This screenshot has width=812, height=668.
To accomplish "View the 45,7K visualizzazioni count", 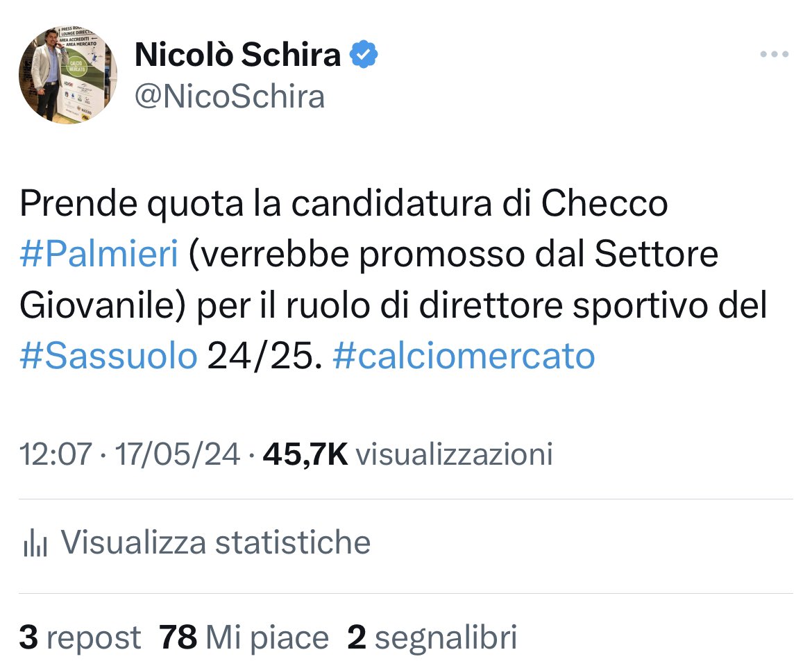I will point(407,454).
